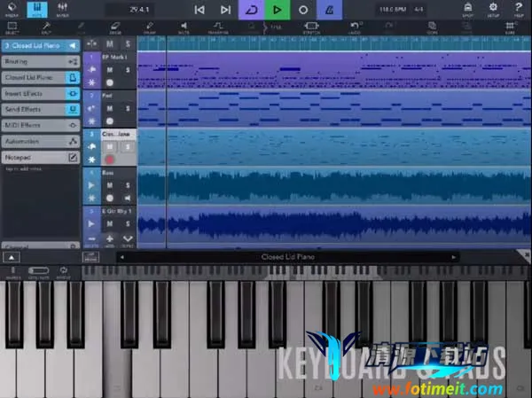
Task: Open the Help question mark
Action: coord(518,9)
